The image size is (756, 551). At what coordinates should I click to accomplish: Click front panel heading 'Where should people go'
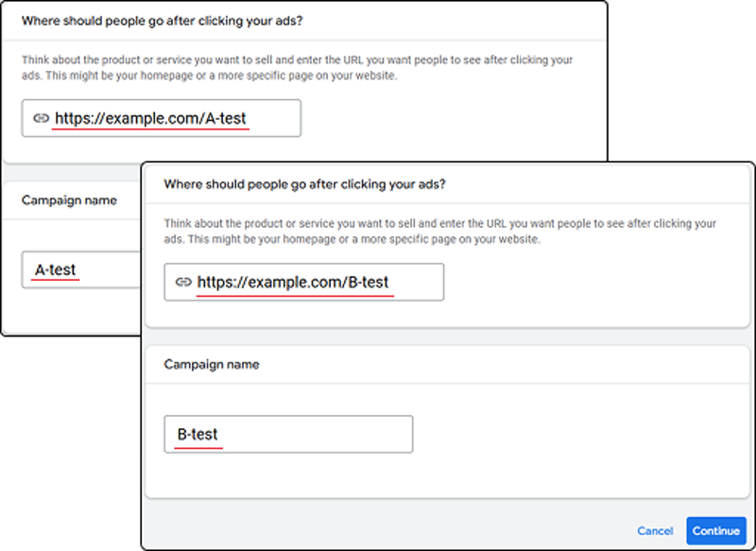click(x=304, y=184)
